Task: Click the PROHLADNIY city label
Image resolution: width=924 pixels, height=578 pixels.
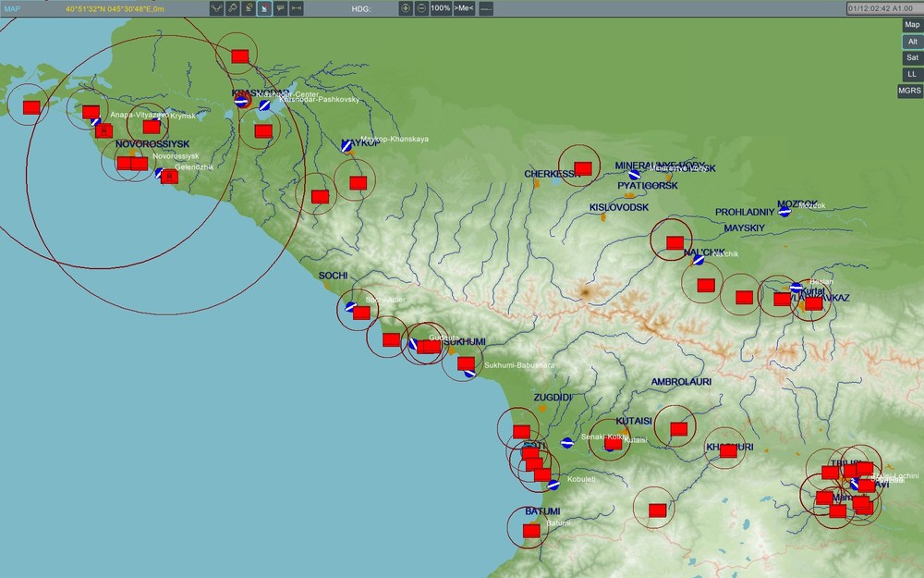Action: coord(745,212)
